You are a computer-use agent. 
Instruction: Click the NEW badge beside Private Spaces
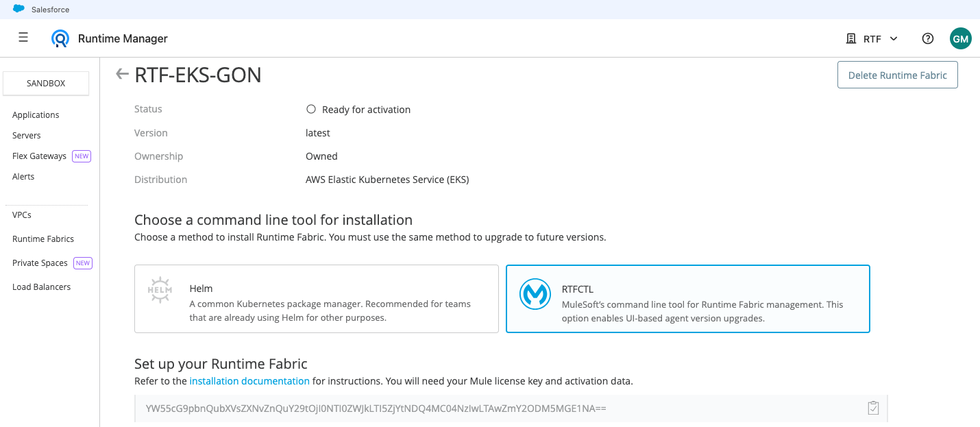click(82, 263)
